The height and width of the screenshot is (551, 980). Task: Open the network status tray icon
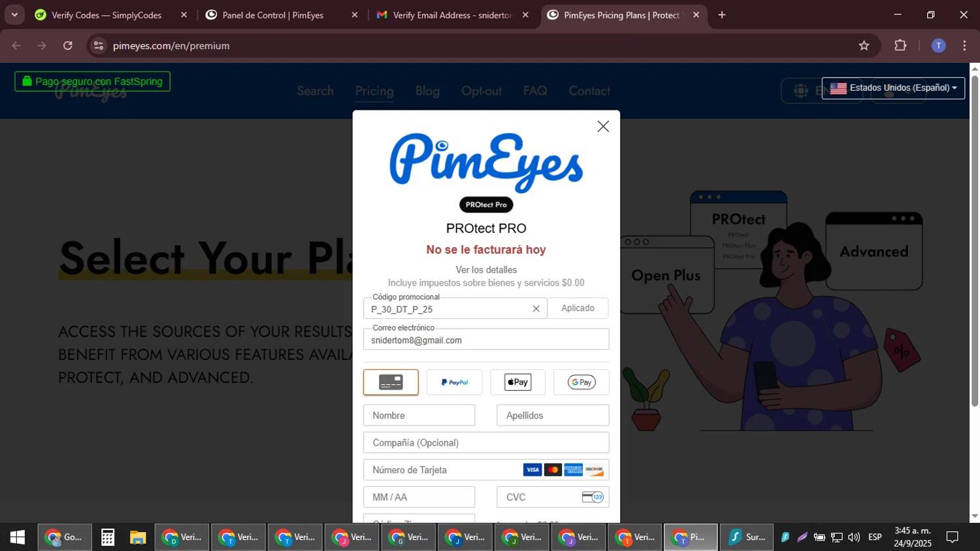pos(837,537)
